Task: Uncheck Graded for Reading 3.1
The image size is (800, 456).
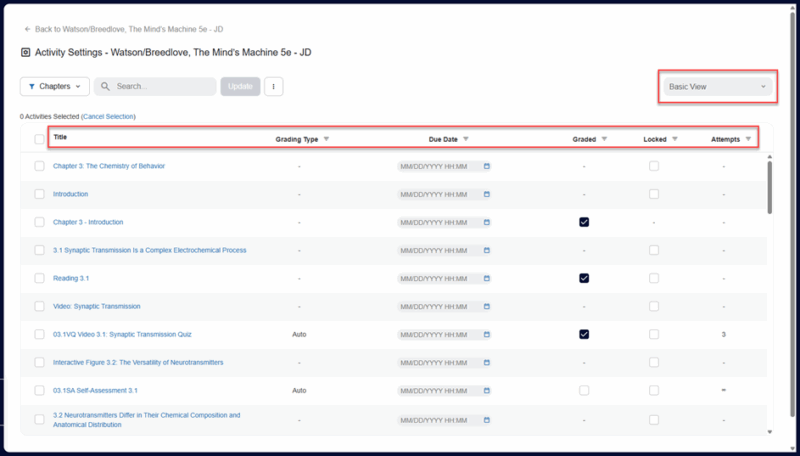Action: pos(584,278)
